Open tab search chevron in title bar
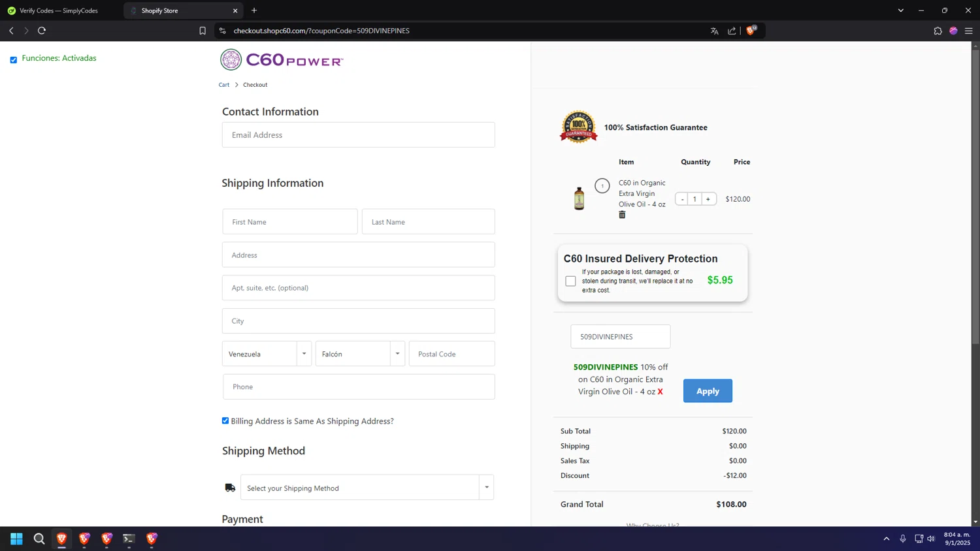 point(900,10)
